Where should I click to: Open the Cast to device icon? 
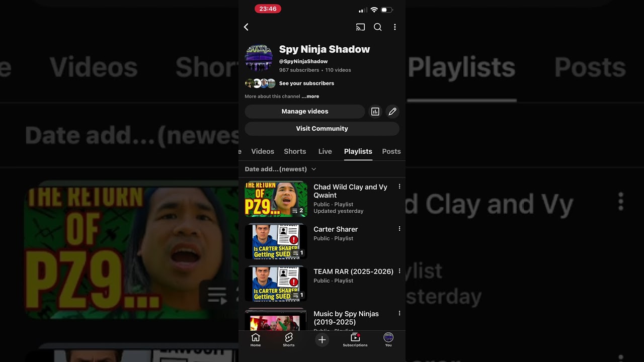(360, 27)
